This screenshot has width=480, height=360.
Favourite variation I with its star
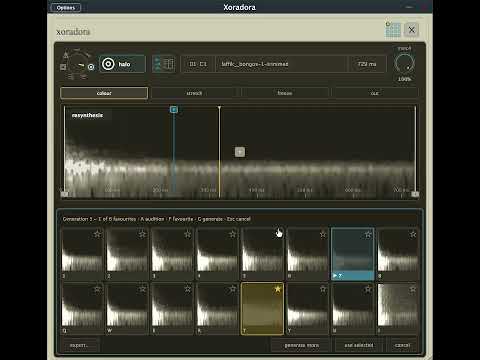[x=413, y=289]
